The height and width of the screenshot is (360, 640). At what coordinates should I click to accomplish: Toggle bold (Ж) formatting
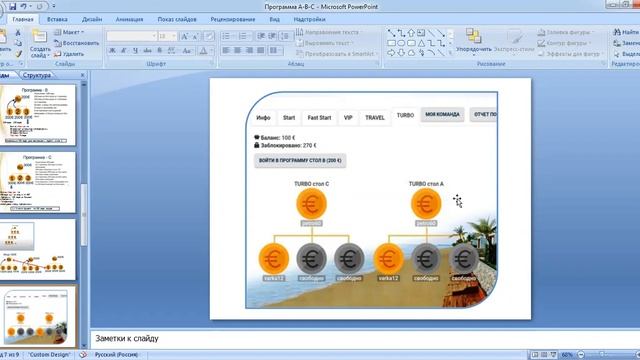click(x=112, y=51)
